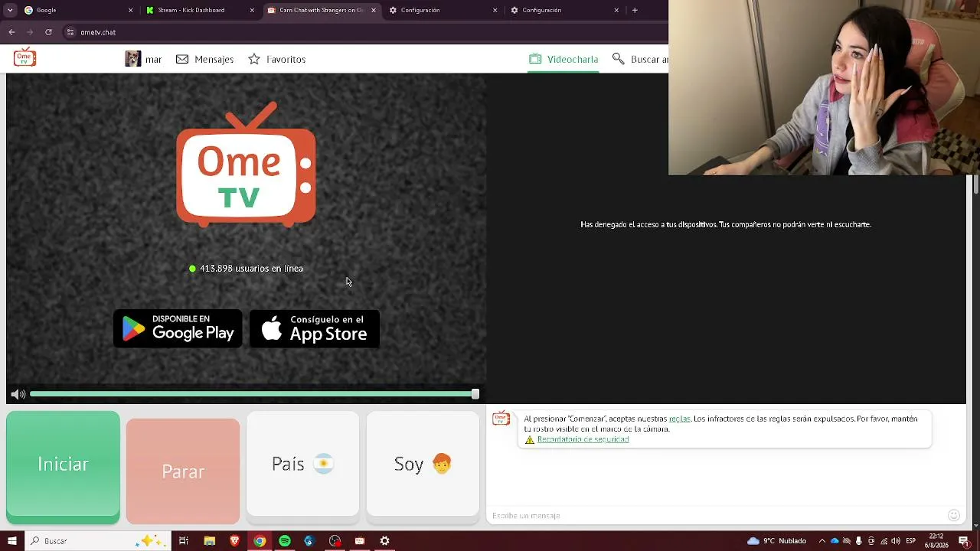
Task: Open the emoji picker smiley icon
Action: 953,515
